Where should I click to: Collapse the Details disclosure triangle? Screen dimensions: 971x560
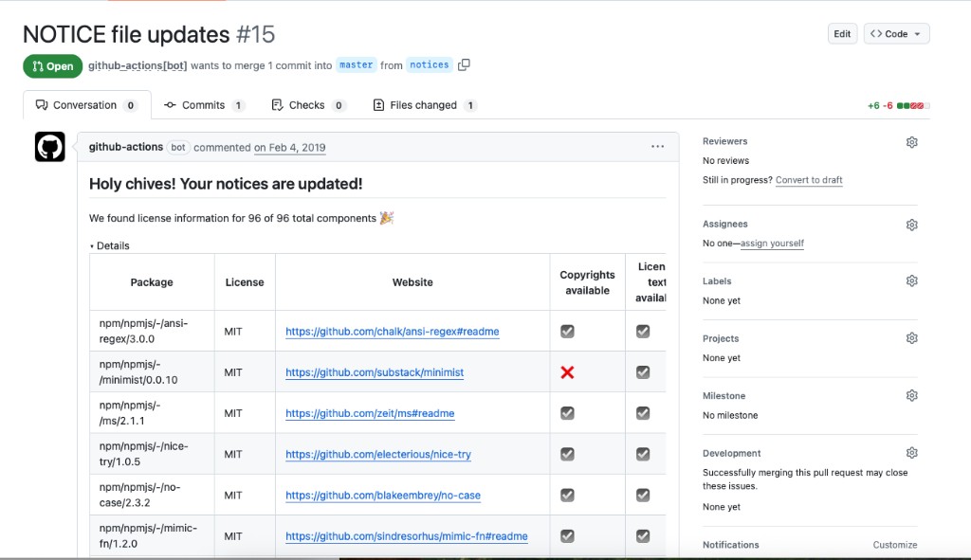click(x=93, y=246)
